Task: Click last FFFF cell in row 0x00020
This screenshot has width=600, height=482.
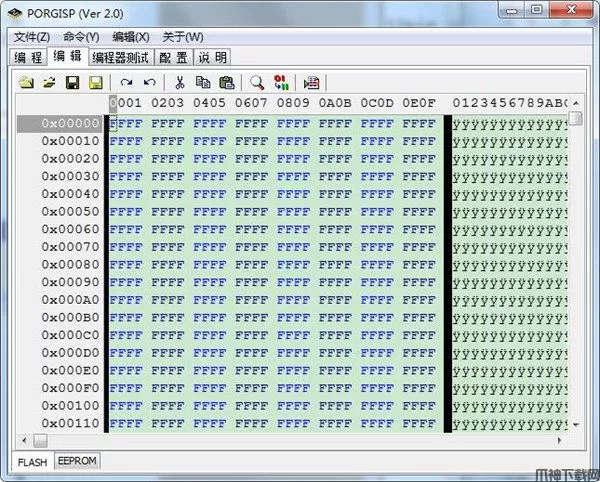Action: (419, 159)
